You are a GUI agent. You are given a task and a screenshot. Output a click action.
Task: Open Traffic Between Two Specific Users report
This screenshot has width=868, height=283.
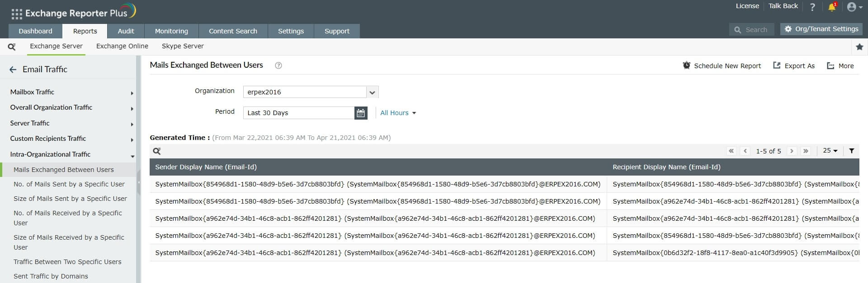[67, 262]
